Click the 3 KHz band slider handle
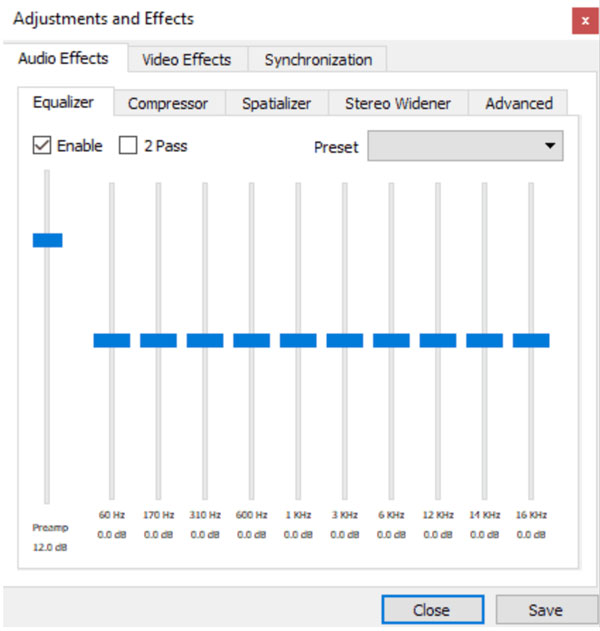The image size is (600, 631). point(345,340)
